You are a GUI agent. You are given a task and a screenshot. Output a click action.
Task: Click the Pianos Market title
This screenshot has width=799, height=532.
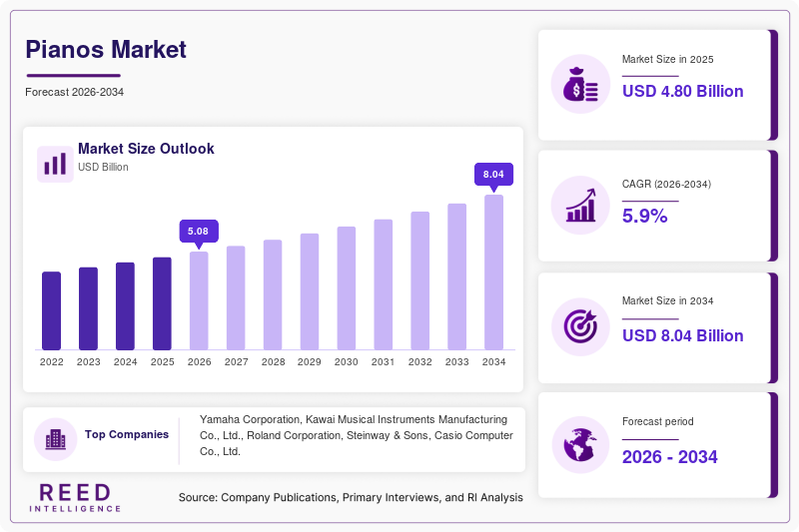coord(106,49)
